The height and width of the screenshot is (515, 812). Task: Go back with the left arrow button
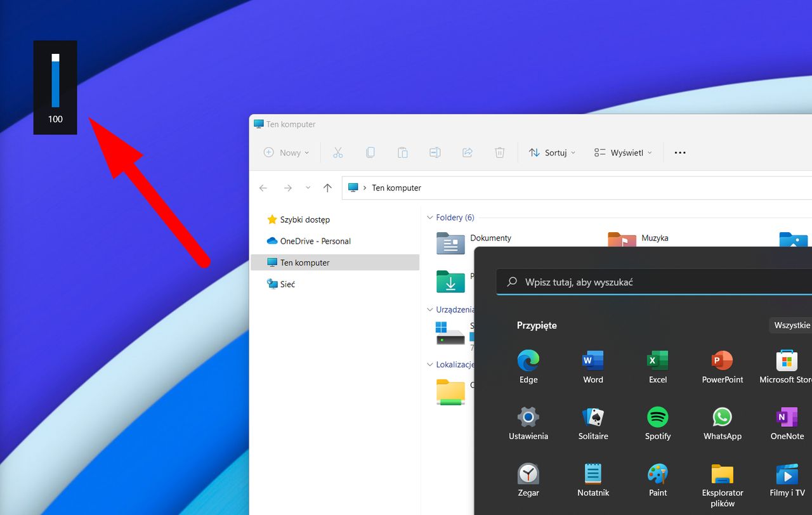click(263, 188)
